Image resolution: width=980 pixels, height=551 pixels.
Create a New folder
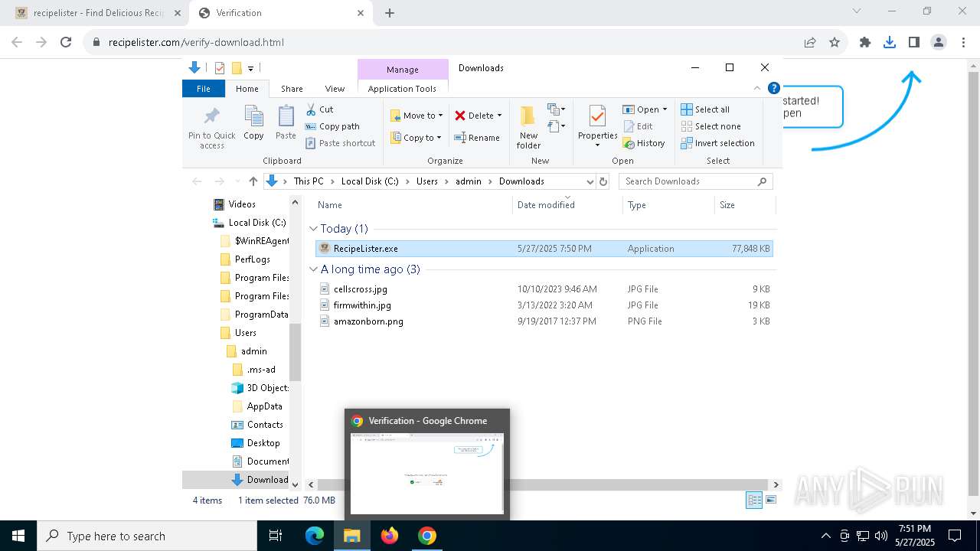click(528, 127)
